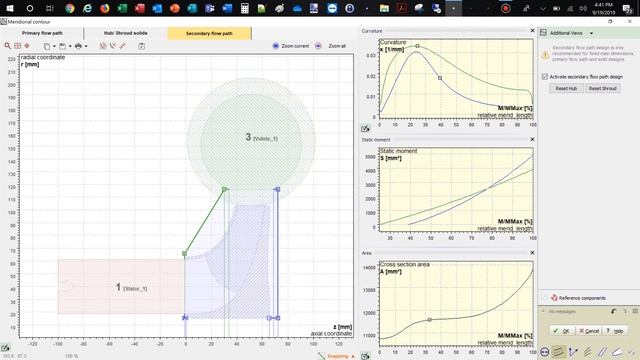Screen dimensions: 640x360
Task: Click the printer icon
Action: tap(78, 46)
